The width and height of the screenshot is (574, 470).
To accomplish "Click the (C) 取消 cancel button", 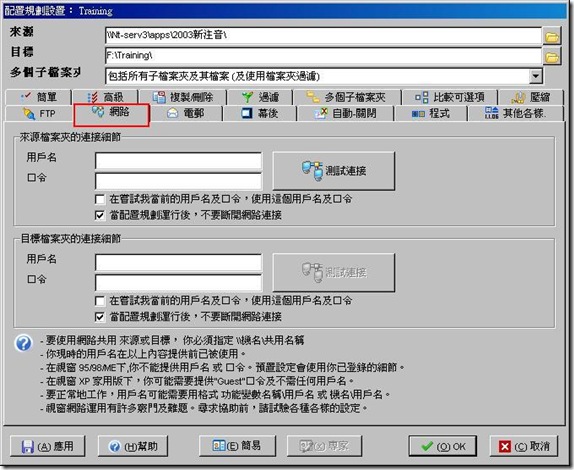I will pos(524,446).
